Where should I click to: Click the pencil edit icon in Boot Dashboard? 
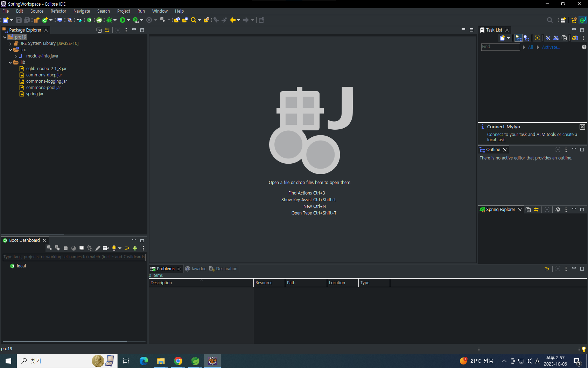coord(98,248)
